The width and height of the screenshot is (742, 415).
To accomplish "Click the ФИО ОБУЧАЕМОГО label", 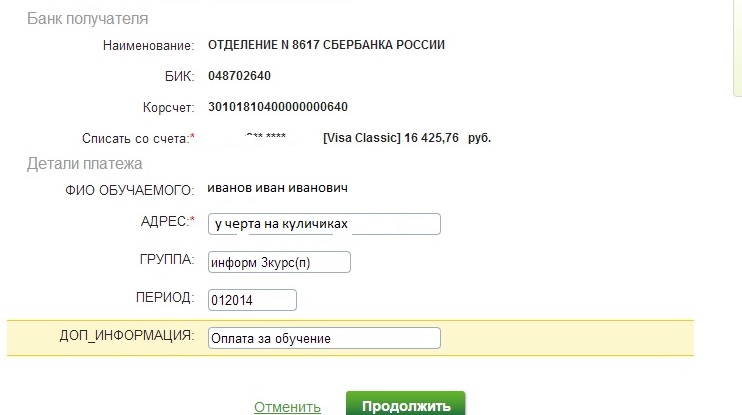I will (130, 191).
